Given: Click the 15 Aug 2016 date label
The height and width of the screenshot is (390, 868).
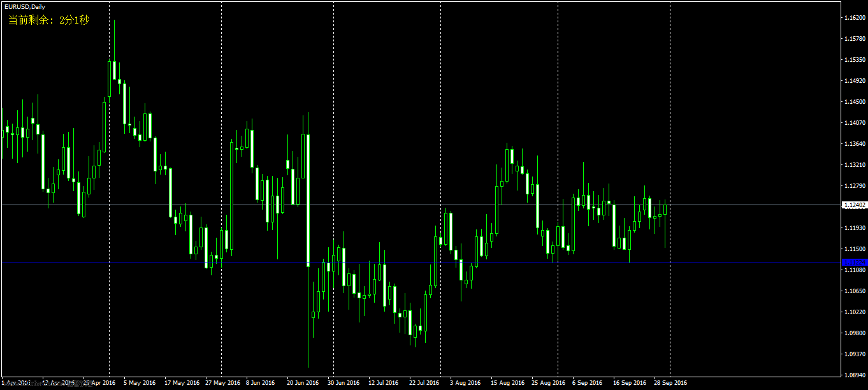Looking at the screenshot, I should [x=508, y=384].
